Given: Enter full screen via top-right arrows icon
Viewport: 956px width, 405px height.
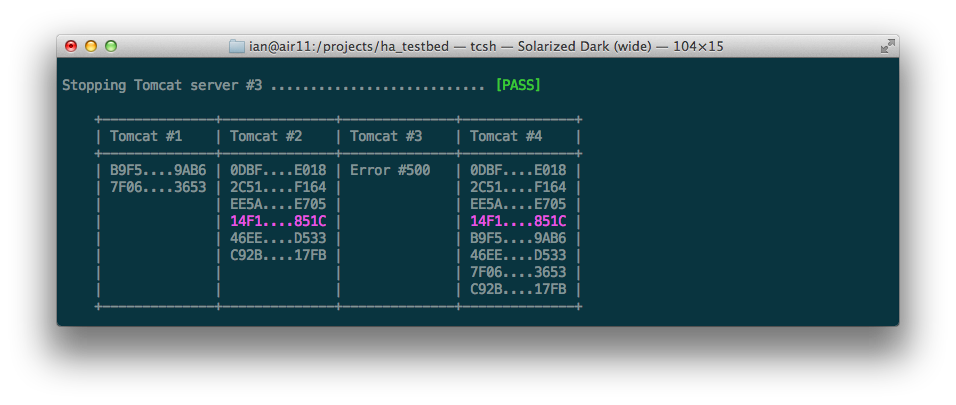Looking at the screenshot, I should point(886,47).
